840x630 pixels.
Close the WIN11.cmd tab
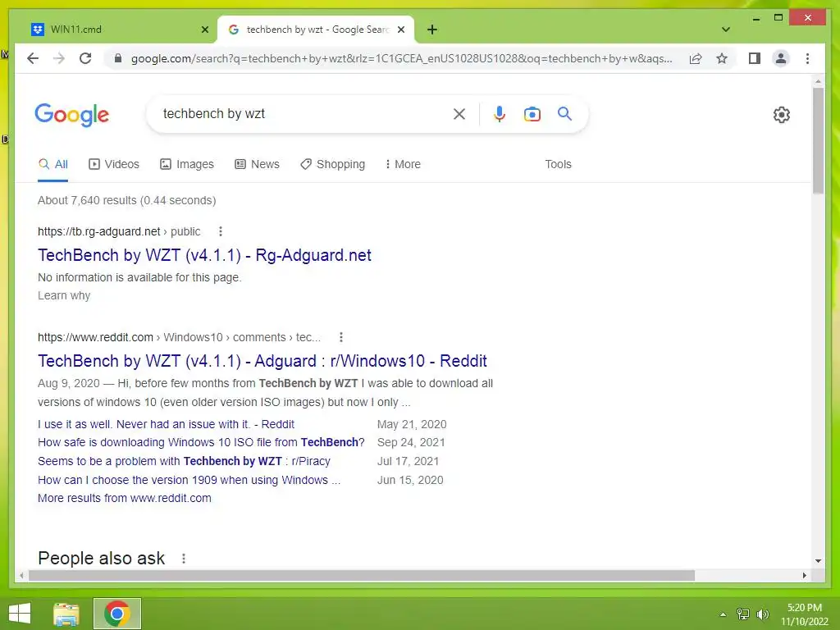pos(204,30)
